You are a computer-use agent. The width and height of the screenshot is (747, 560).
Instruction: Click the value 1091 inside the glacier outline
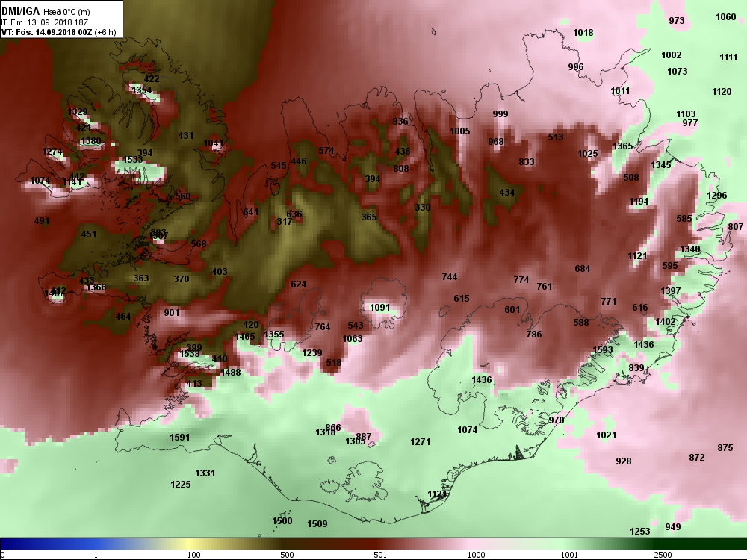coord(379,308)
